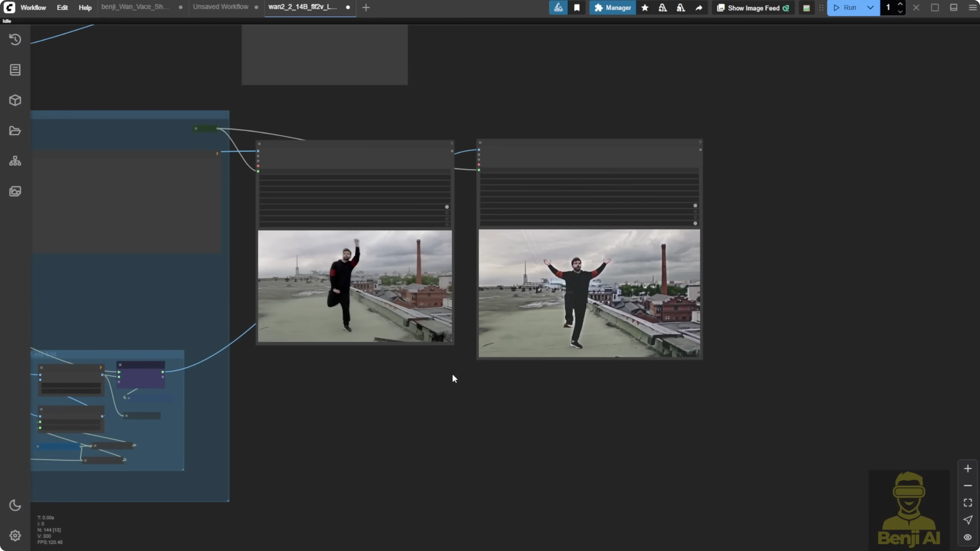Open the workflows folder browser
Image resolution: width=980 pixels, height=551 pixels.
point(15,130)
